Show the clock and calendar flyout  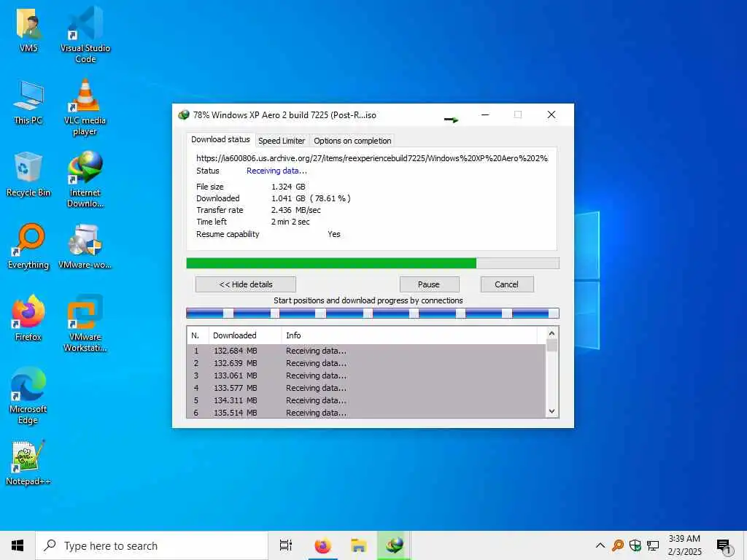tap(684, 545)
